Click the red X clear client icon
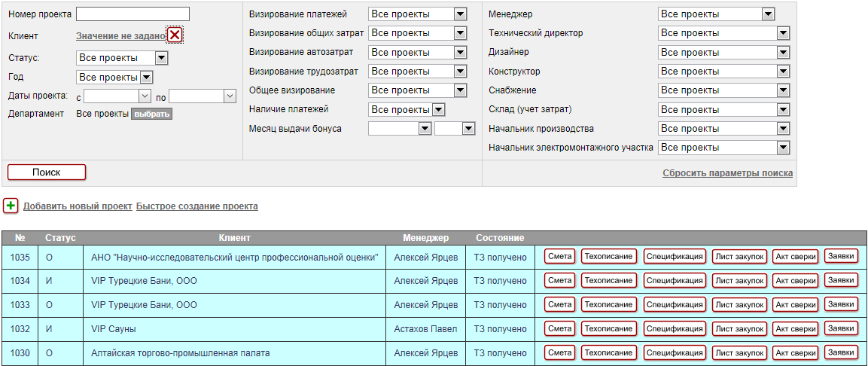868x366 pixels. coord(175,35)
